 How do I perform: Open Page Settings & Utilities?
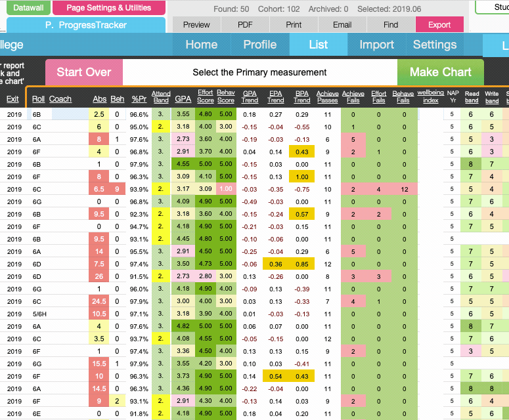(x=108, y=8)
